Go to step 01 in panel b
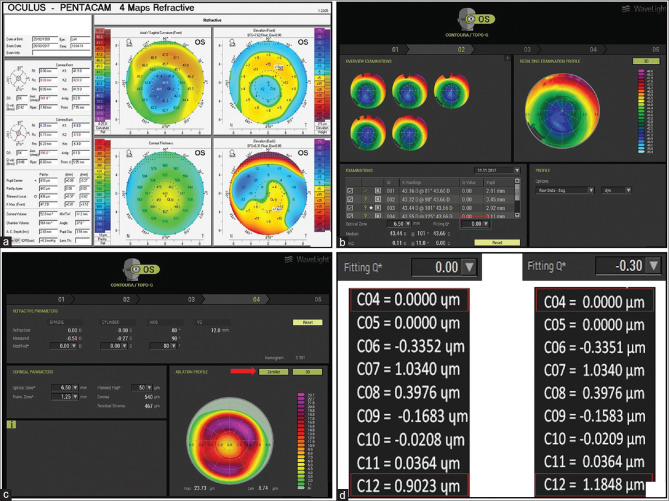 coord(395,50)
